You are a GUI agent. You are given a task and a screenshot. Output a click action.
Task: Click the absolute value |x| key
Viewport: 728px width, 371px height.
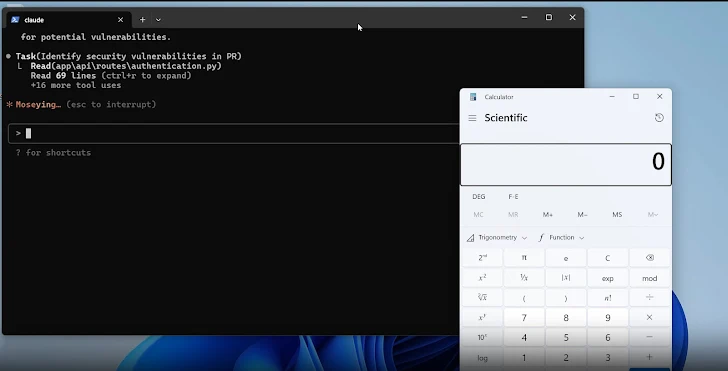[566, 278]
